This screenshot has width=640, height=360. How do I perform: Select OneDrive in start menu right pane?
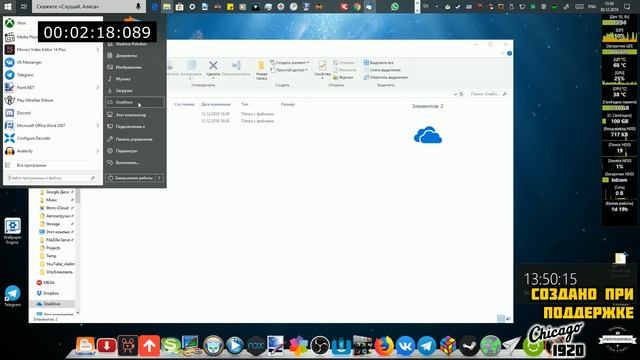pyautogui.click(x=135, y=102)
